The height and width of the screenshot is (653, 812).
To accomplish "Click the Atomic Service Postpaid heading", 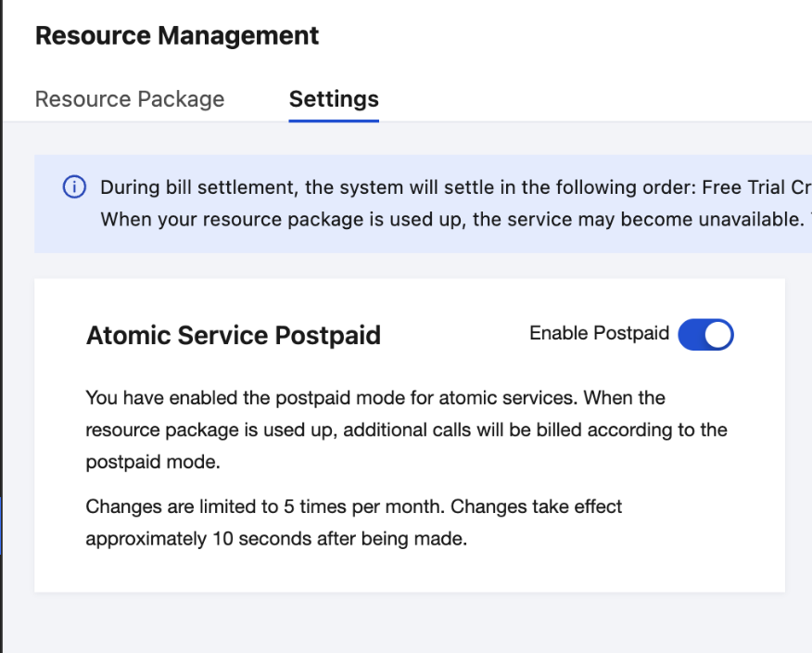I will tap(233, 335).
